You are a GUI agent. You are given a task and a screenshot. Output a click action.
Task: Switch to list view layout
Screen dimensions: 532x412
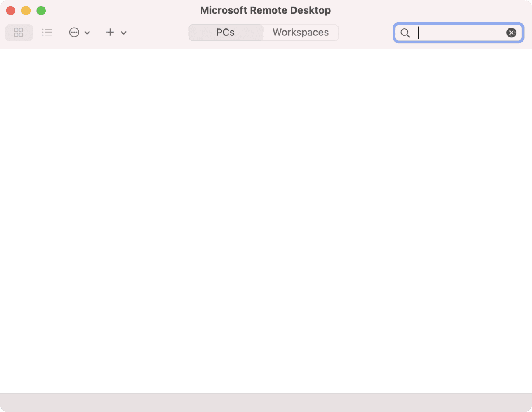tap(47, 33)
